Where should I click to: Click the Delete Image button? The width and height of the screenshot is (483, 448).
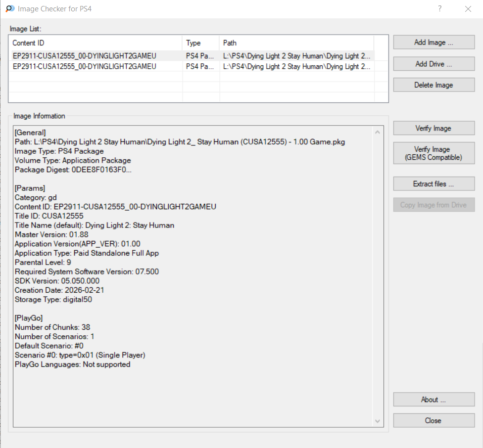(434, 85)
